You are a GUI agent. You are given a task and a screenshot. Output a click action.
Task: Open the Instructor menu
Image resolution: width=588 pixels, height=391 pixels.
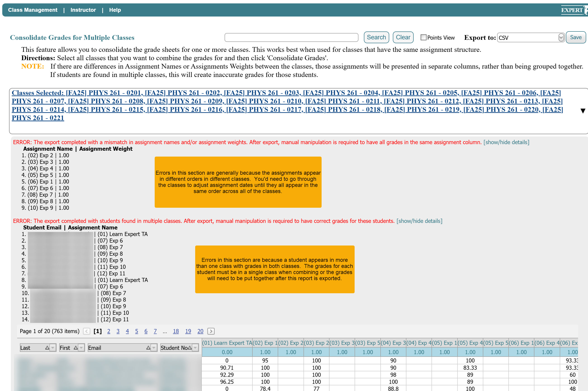[83, 10]
